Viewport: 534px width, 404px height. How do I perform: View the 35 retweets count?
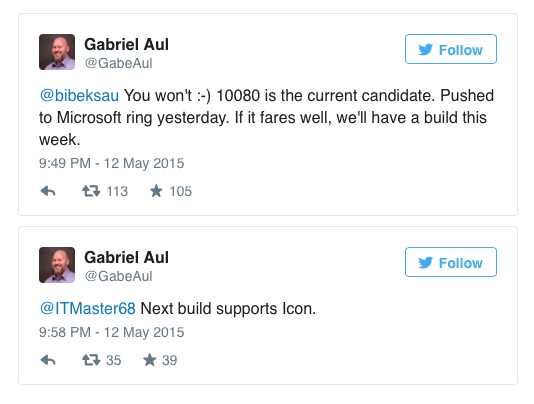coord(113,360)
